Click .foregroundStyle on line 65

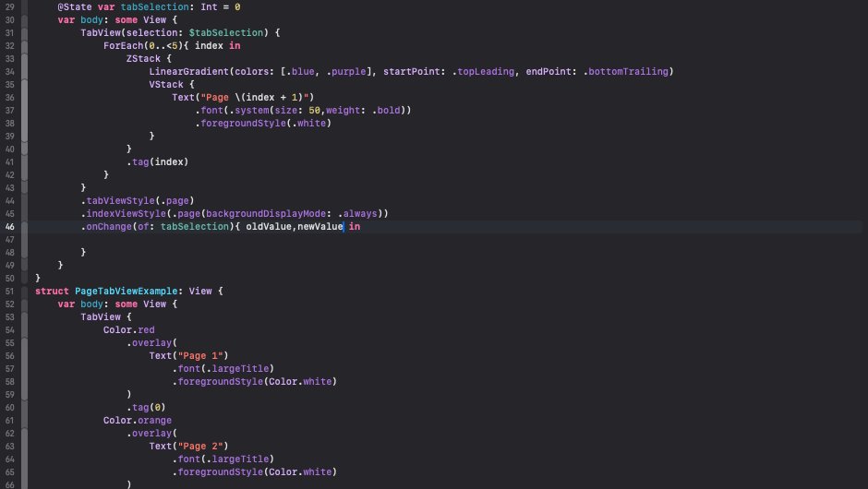click(217, 471)
